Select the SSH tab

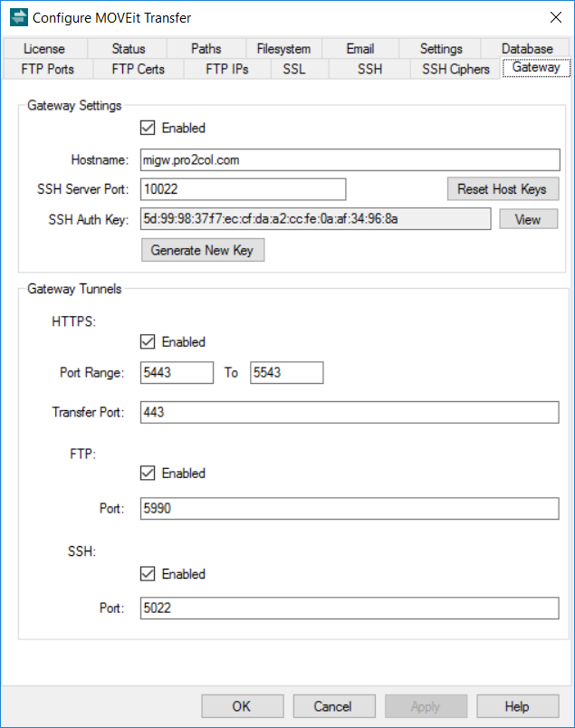pyautogui.click(x=369, y=69)
